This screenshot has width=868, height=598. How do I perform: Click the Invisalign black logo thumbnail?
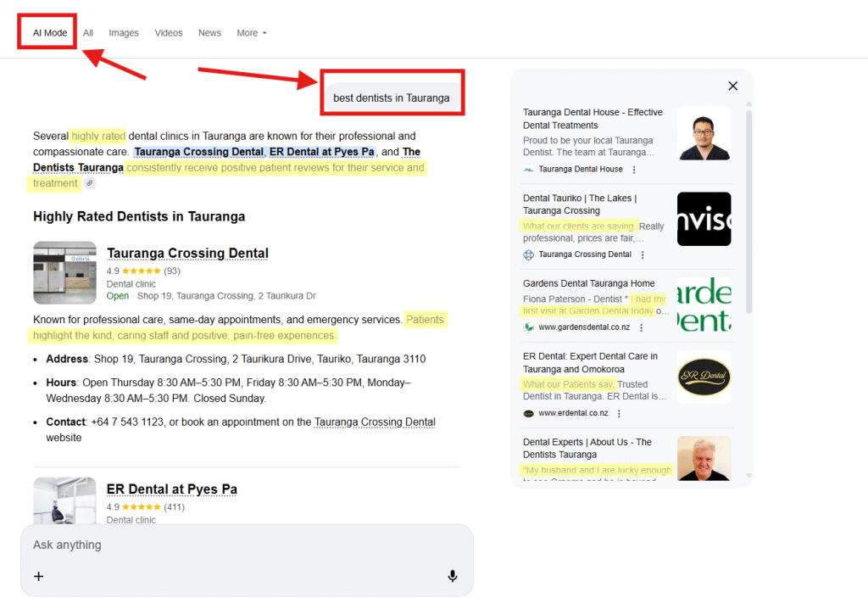pos(704,219)
